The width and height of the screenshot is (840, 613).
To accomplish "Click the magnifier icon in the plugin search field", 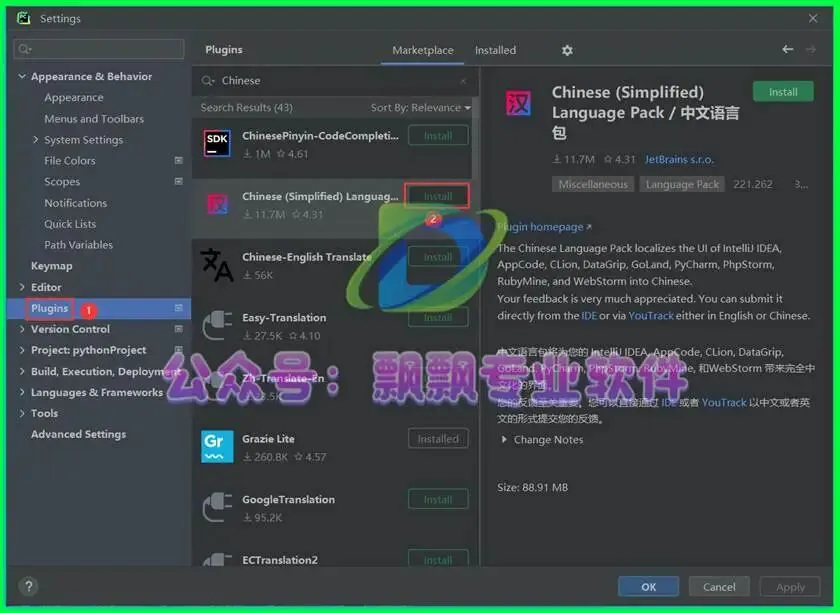I will point(207,81).
